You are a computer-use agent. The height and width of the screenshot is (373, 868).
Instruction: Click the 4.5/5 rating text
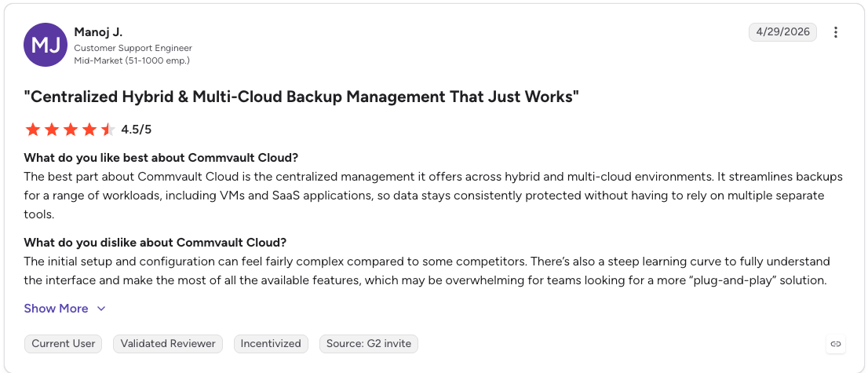(137, 130)
